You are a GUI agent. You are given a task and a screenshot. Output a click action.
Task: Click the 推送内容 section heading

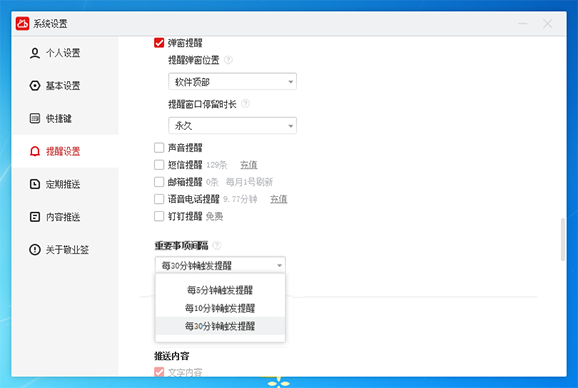click(x=171, y=356)
